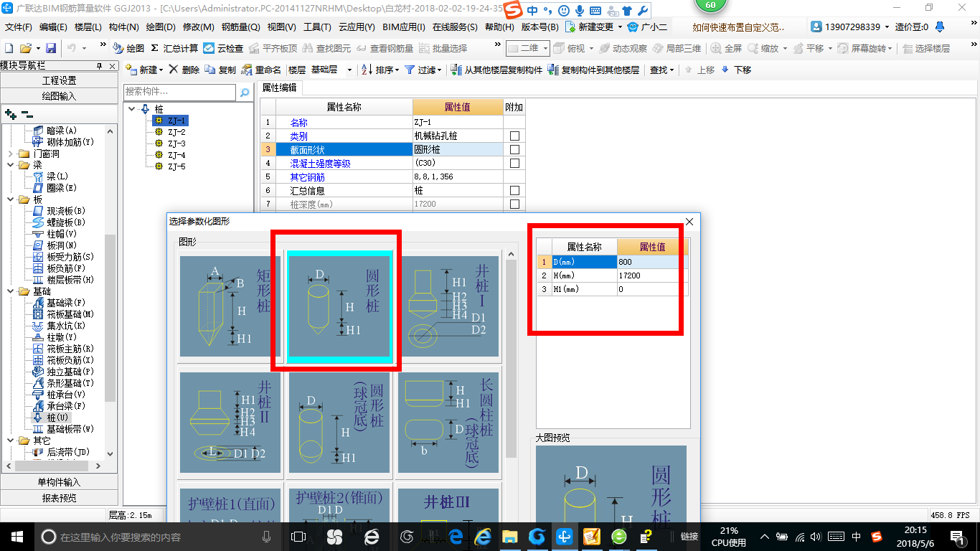This screenshot has height=551, width=980.
Task: Open the 二维 view mode dropdown
Action: [546, 48]
